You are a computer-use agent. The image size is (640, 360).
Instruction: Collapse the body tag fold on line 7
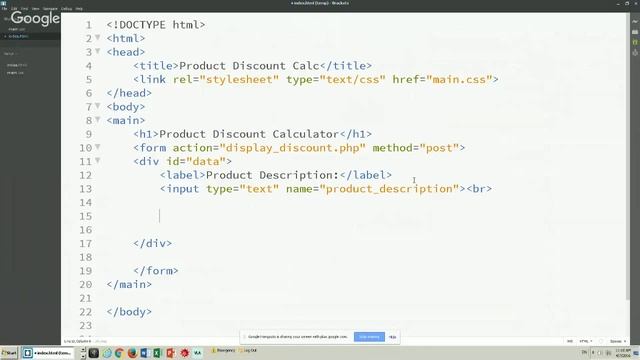[x=98, y=106]
